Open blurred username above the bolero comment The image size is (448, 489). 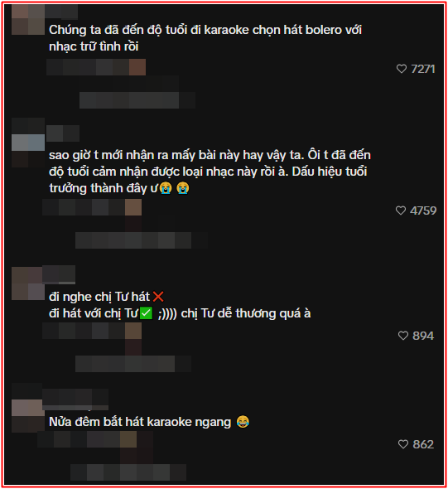61,12
